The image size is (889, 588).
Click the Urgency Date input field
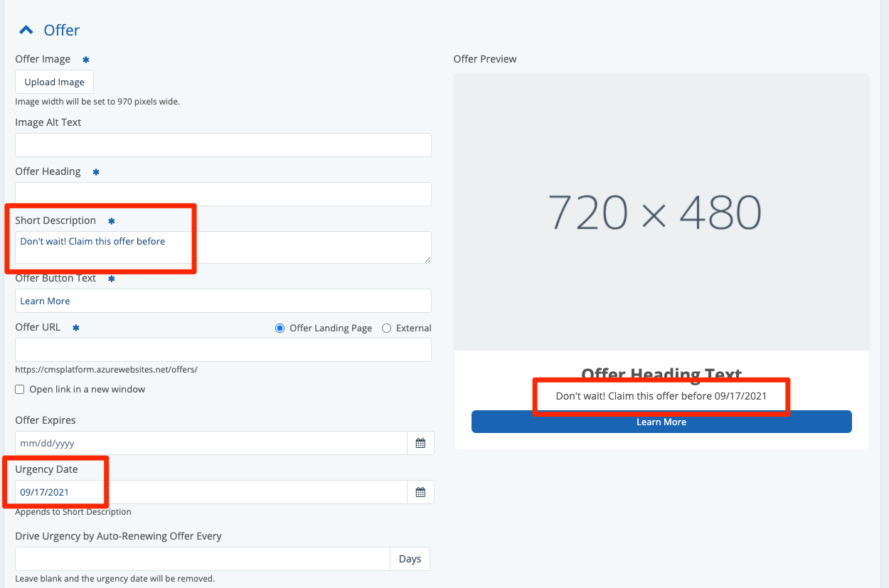coord(211,492)
